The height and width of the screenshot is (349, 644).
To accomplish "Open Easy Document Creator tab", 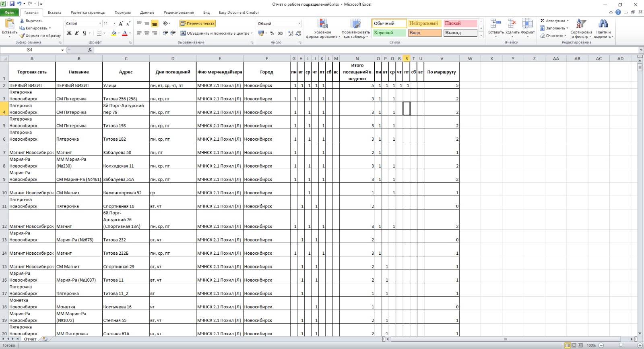I will (239, 12).
